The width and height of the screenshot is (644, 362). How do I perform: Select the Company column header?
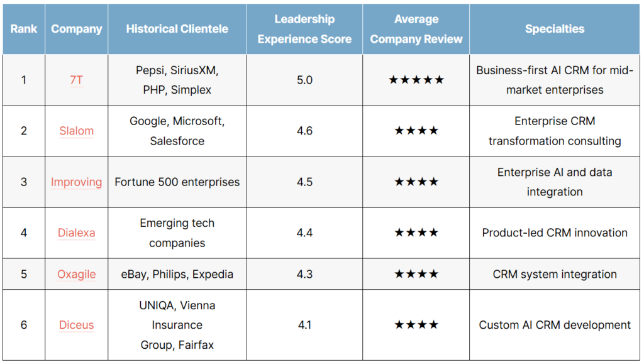[x=76, y=29]
